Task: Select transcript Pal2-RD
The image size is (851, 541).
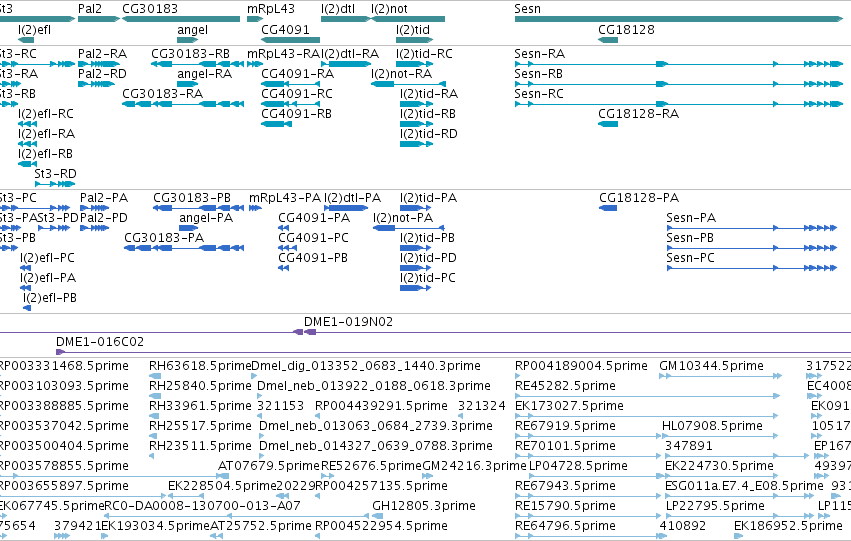Action: coord(96,84)
